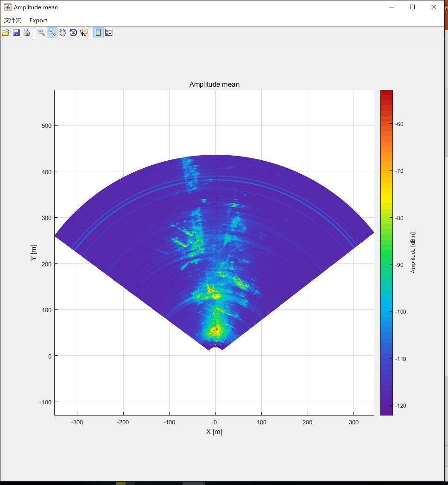This screenshot has width=448, height=485.
Task: Click the X-axis tick label '200'
Action: [x=308, y=422]
